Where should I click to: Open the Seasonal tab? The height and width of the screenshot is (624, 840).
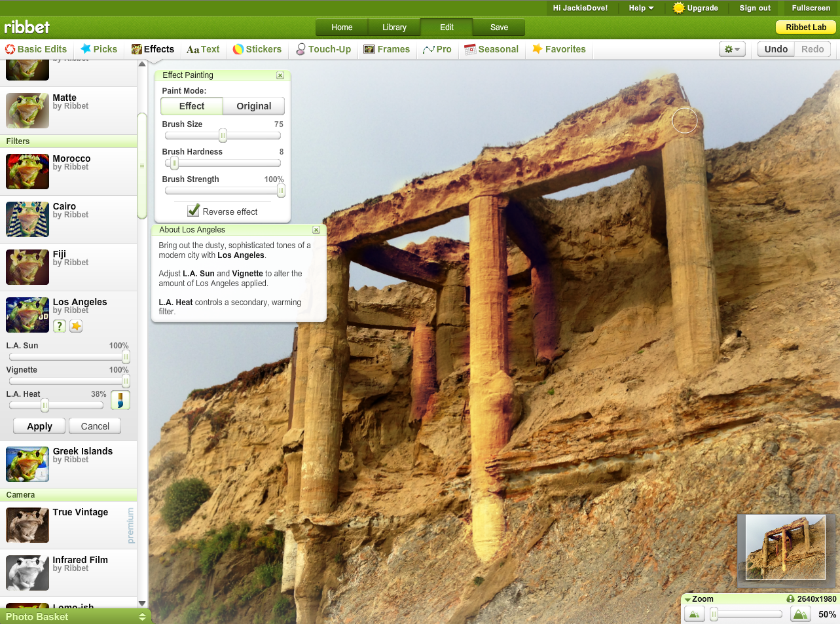(x=491, y=49)
